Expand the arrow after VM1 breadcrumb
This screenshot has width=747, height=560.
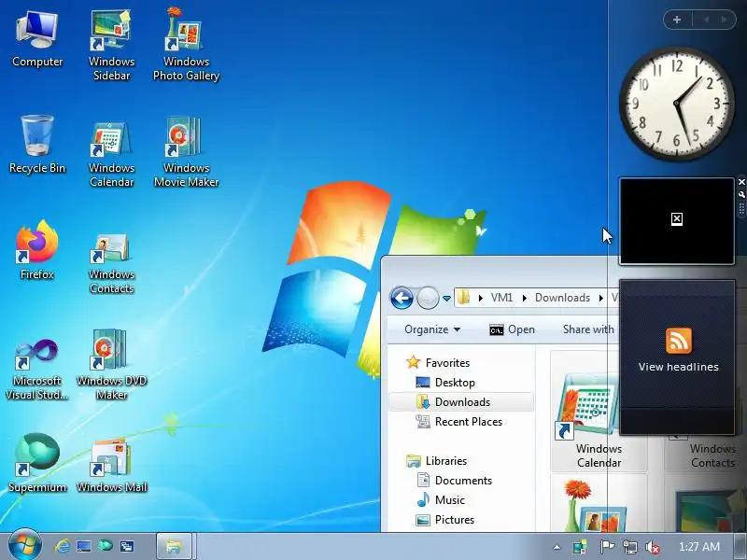coord(524,298)
